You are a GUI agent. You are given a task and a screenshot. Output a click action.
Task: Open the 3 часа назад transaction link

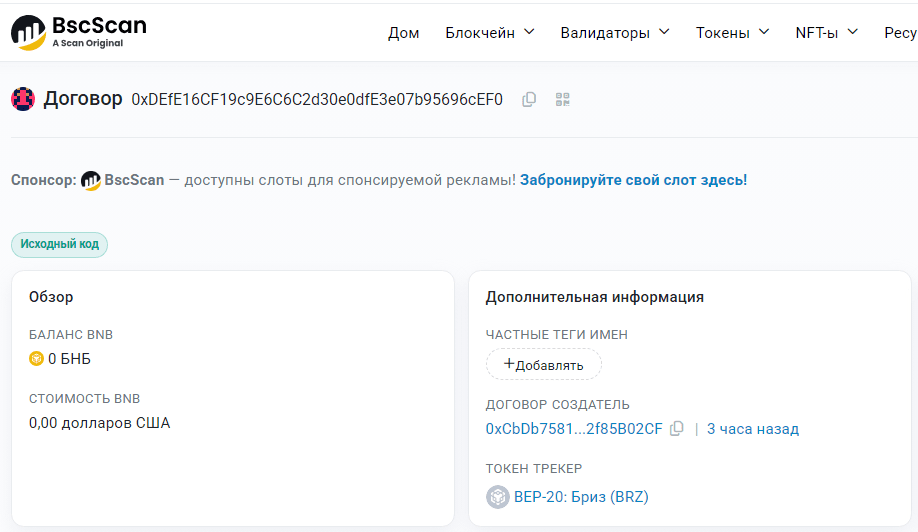coord(753,429)
